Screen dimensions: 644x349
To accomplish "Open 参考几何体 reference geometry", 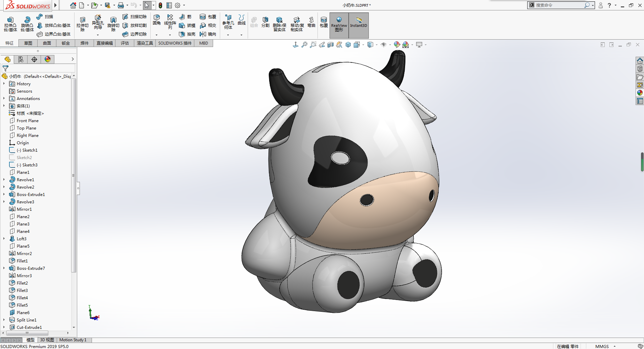I will coord(228,22).
